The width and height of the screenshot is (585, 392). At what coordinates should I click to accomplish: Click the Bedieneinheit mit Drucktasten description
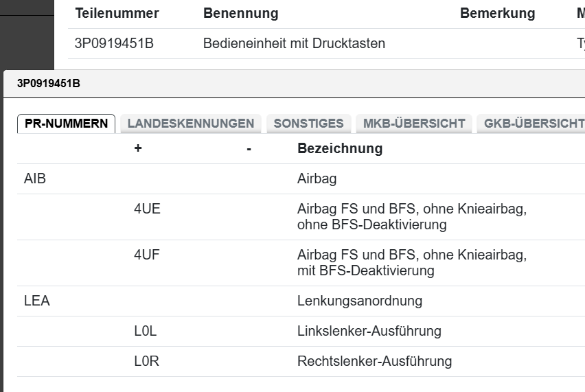tap(294, 43)
